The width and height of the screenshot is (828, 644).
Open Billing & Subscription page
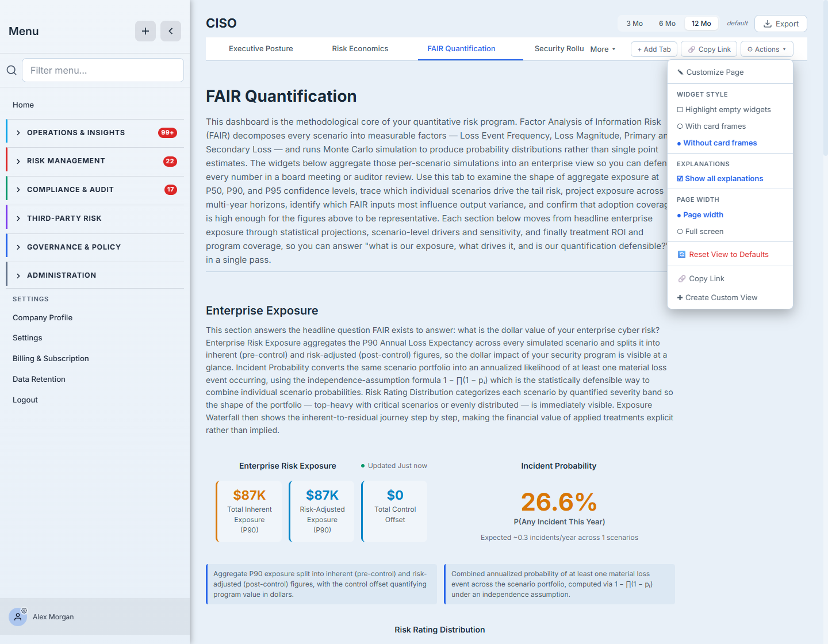click(51, 358)
